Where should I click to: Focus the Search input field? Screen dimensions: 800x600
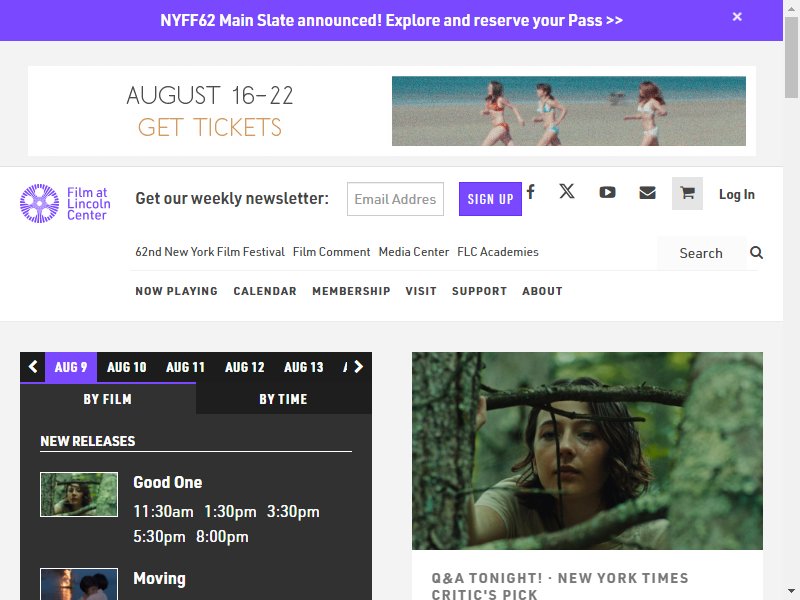pyautogui.click(x=702, y=253)
